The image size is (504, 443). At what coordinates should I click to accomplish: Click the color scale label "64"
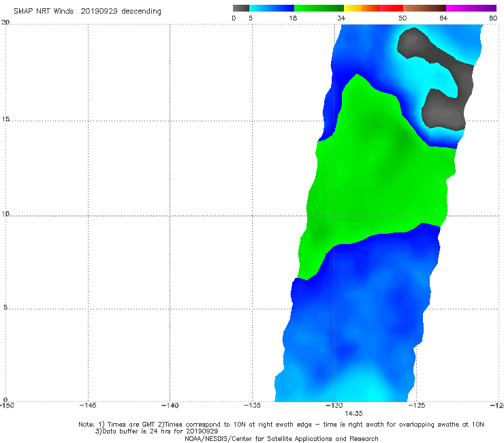point(443,18)
